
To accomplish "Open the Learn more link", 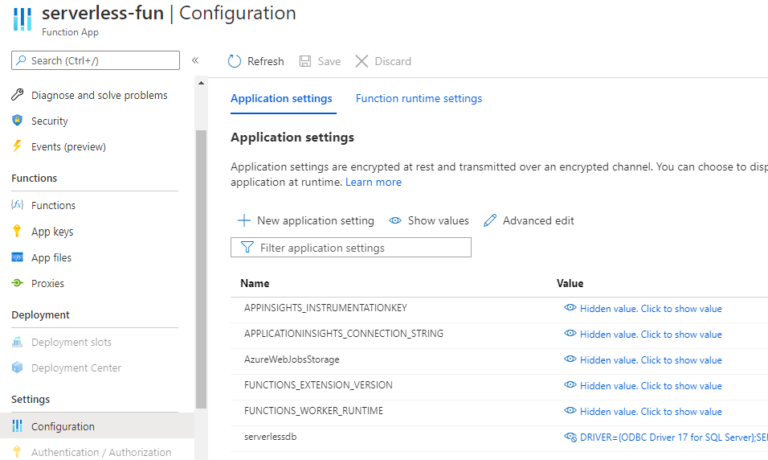I will (x=373, y=182).
